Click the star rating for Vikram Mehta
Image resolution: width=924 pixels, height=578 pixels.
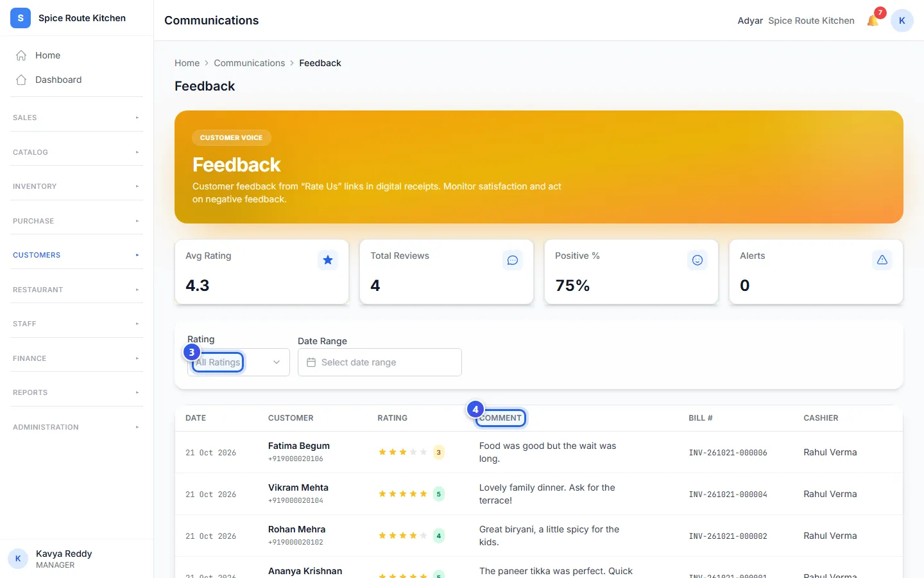coord(403,494)
